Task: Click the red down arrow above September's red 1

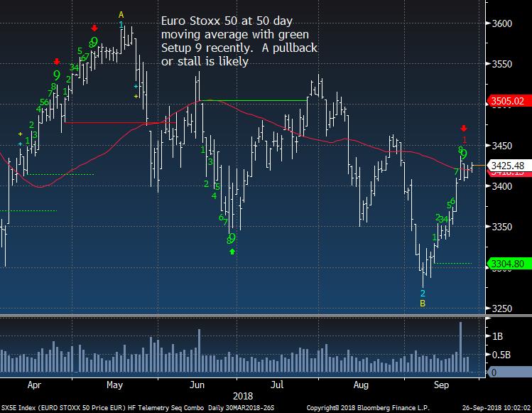Action: [464, 129]
